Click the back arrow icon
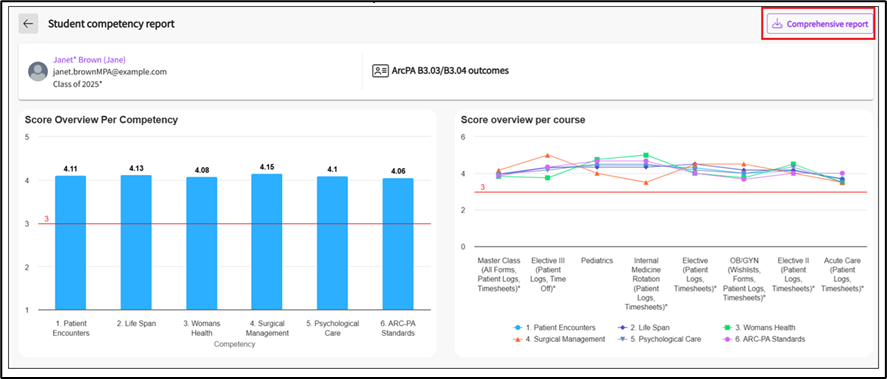 pos(28,24)
